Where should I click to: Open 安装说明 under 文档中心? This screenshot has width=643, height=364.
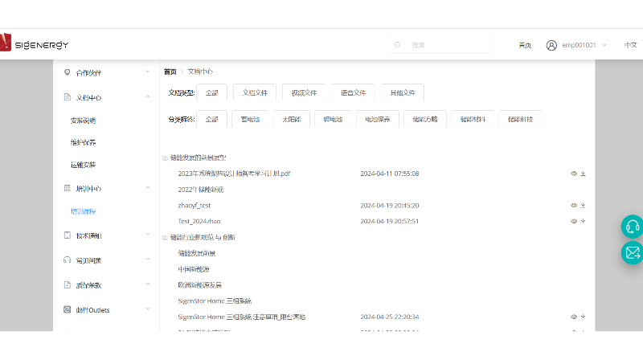pos(83,121)
